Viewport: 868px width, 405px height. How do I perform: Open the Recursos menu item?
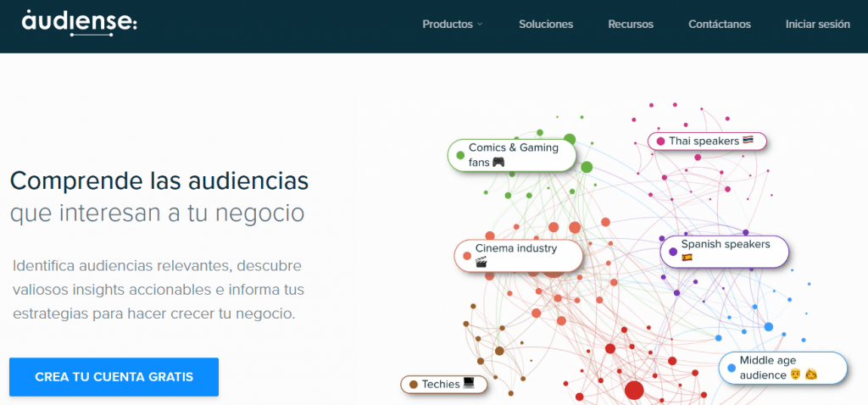coord(631,25)
